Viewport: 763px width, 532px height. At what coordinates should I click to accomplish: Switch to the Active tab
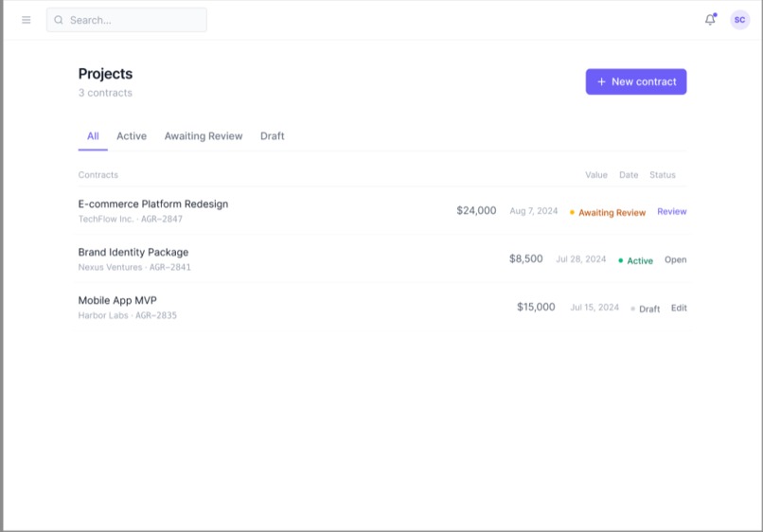[x=132, y=136]
